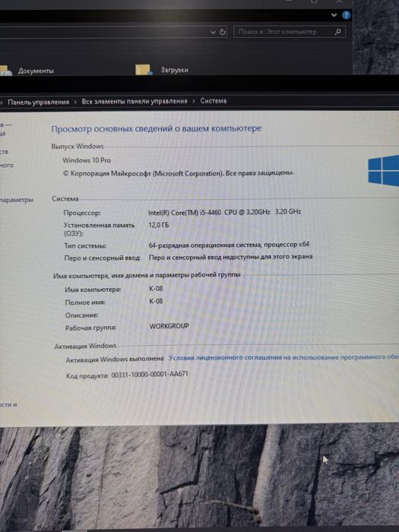Select system type 64-разрядная операционная система text
The width and height of the screenshot is (399, 532).
[x=229, y=245]
